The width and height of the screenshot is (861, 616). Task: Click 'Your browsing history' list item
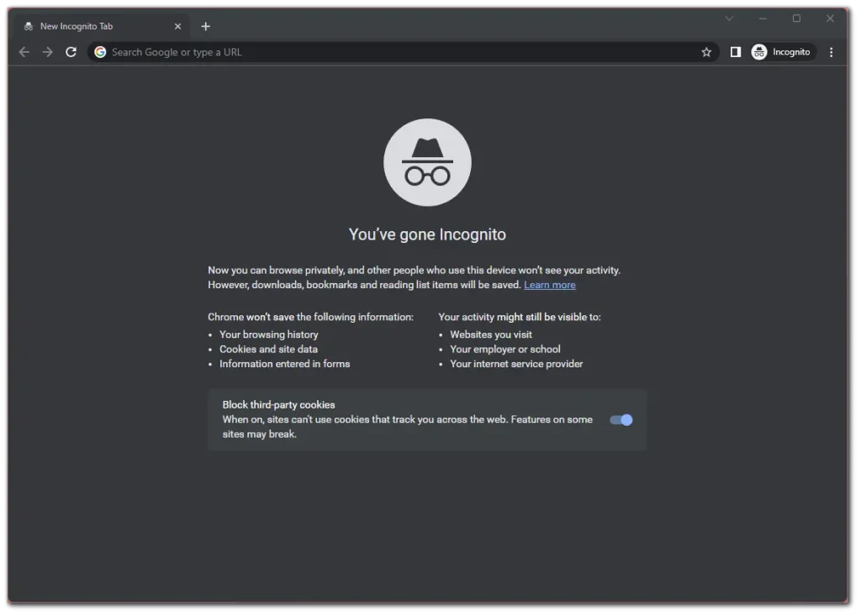click(x=268, y=334)
